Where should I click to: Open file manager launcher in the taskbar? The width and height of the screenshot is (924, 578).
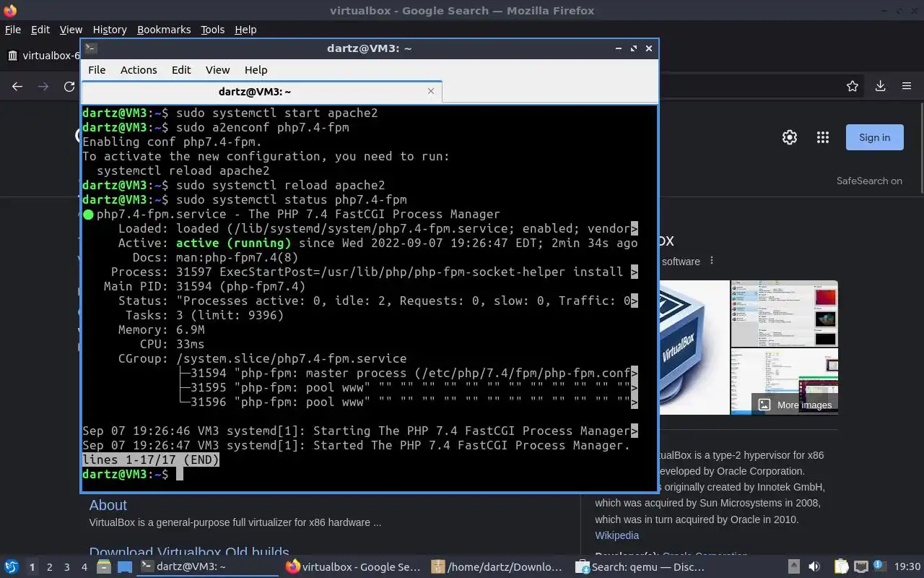104,567
